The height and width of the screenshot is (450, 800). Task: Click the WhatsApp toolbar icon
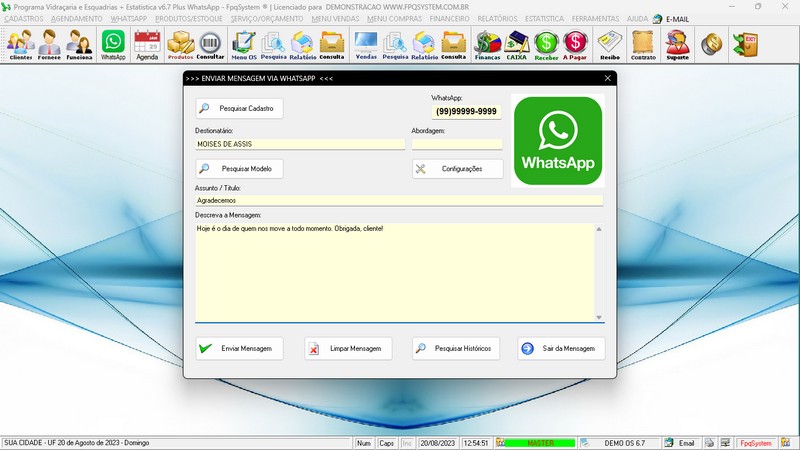[x=113, y=45]
